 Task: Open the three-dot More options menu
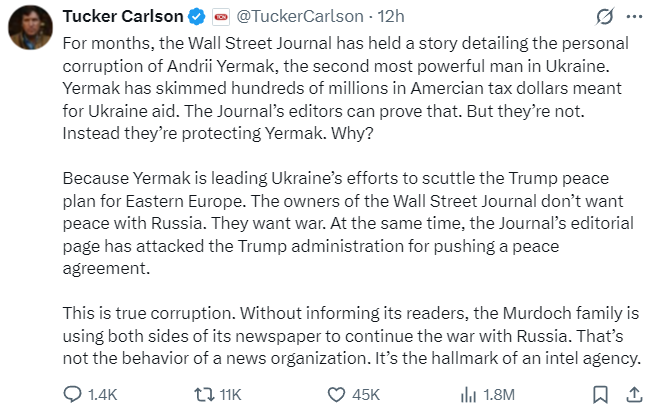coord(634,17)
